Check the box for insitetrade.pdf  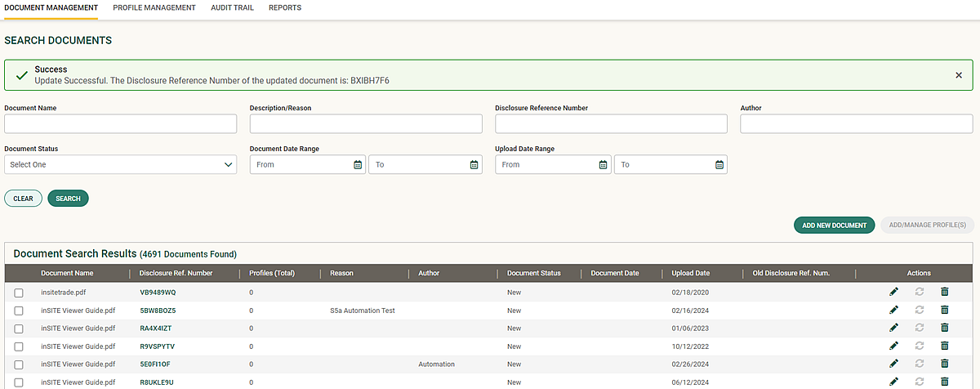[19, 293]
